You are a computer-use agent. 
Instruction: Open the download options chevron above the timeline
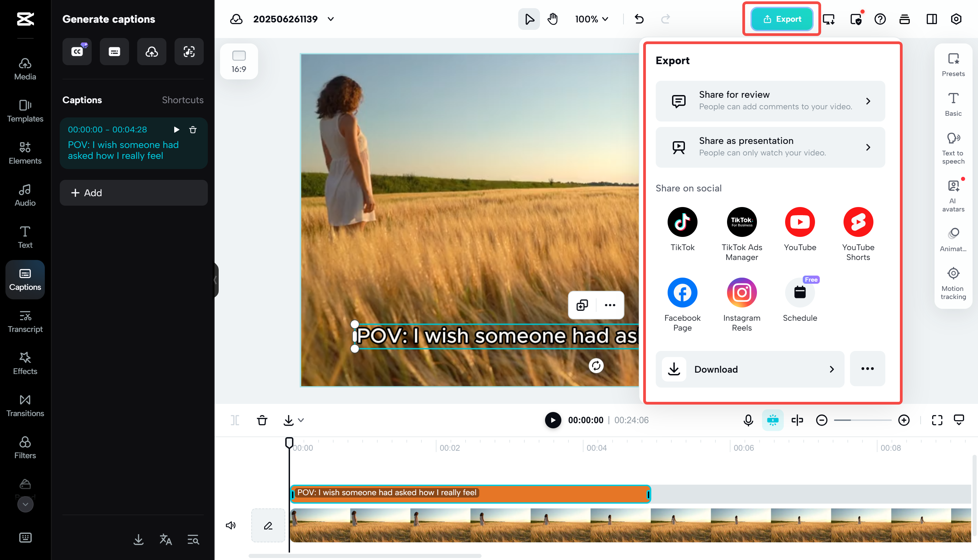pos(301,420)
